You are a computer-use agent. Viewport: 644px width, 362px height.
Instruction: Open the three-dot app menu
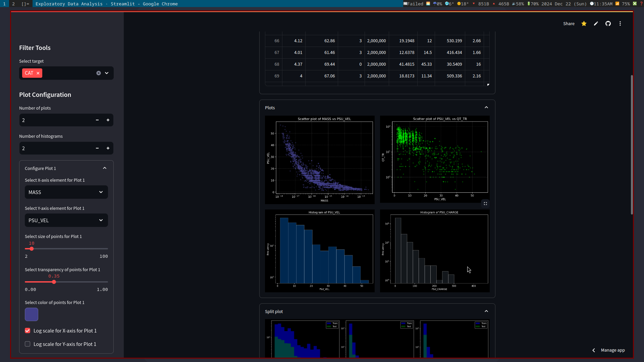coord(620,23)
